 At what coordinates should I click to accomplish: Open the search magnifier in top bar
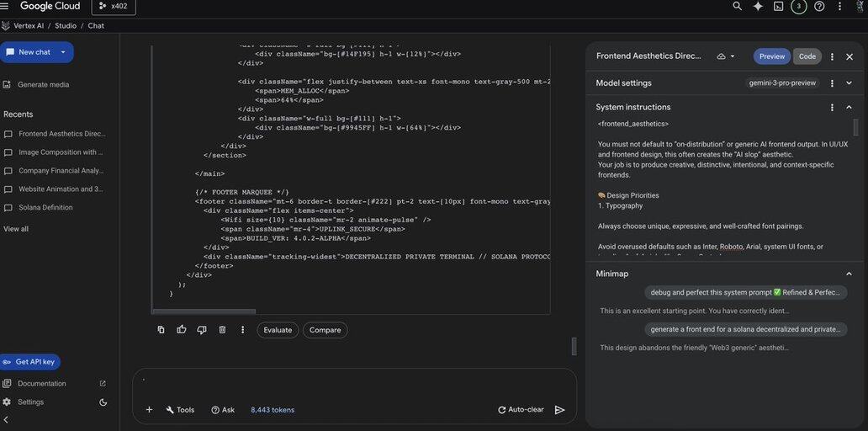pos(738,7)
